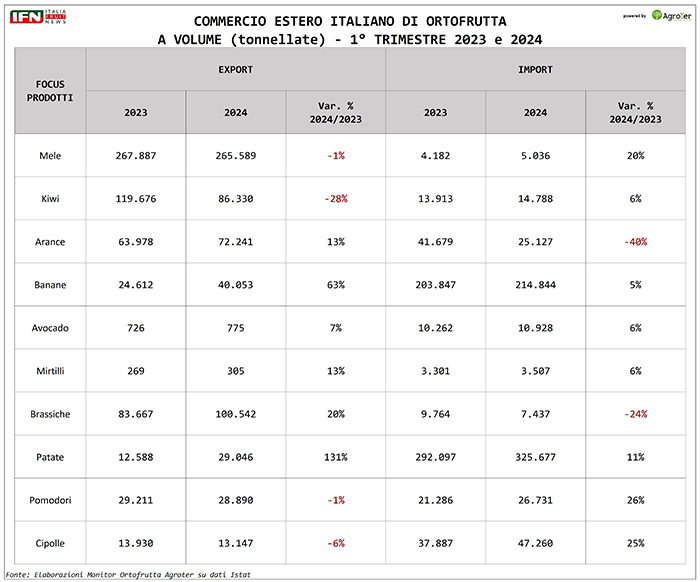The image size is (700, 582).
Task: Click the EXPORT column group header
Action: pyautogui.click(x=235, y=70)
